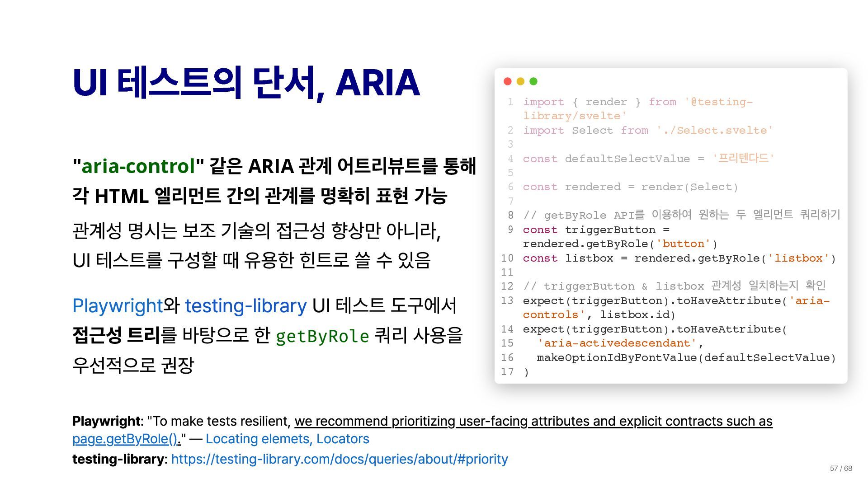Click the green 'getByRole' code word
868x488 pixels.
click(x=322, y=336)
